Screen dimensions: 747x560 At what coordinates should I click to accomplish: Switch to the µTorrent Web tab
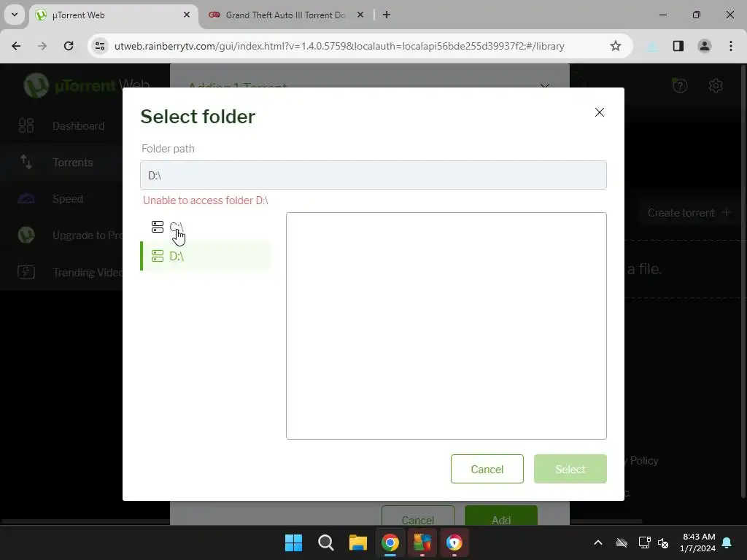click(x=113, y=15)
